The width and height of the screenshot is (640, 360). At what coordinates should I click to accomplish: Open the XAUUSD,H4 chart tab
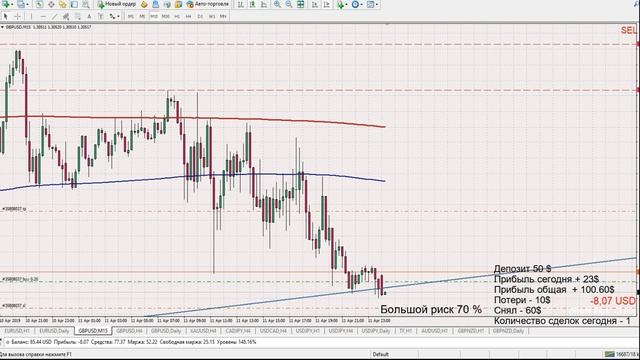pos(203,331)
